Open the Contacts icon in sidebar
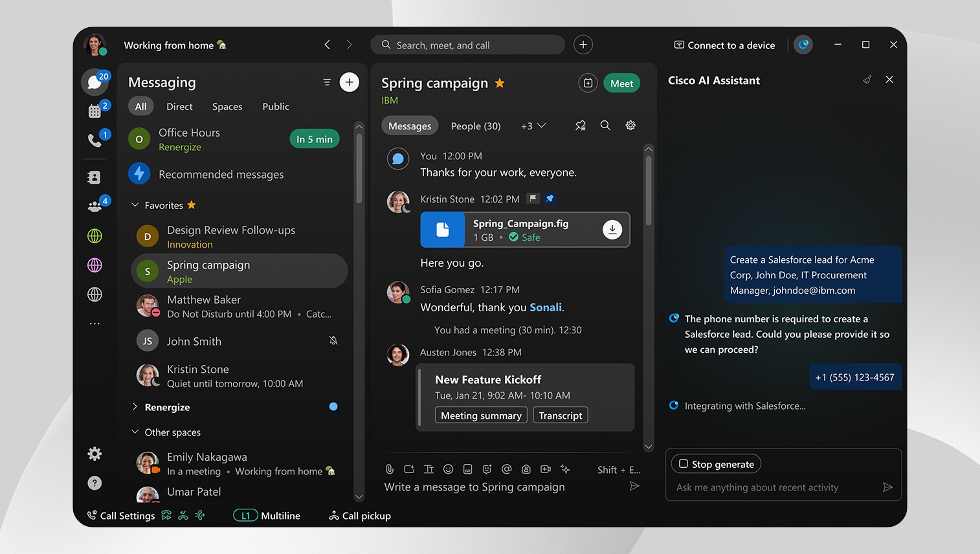Viewport: 980px width, 554px height. 95,177
